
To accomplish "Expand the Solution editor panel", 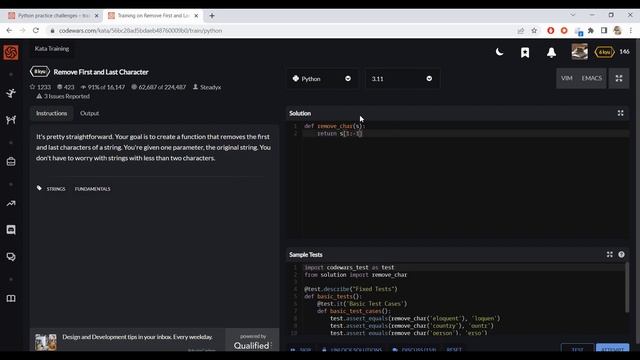I will (x=620, y=113).
